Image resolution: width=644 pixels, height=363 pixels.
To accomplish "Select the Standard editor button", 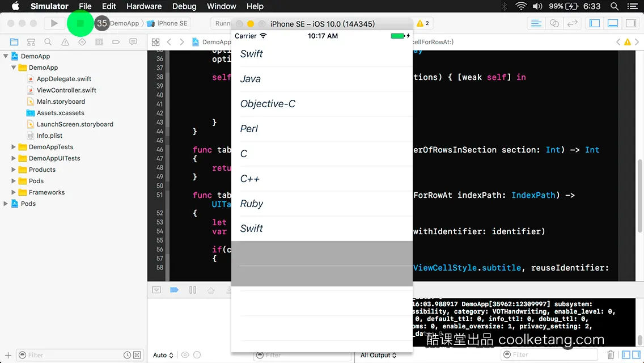I will point(536,23).
